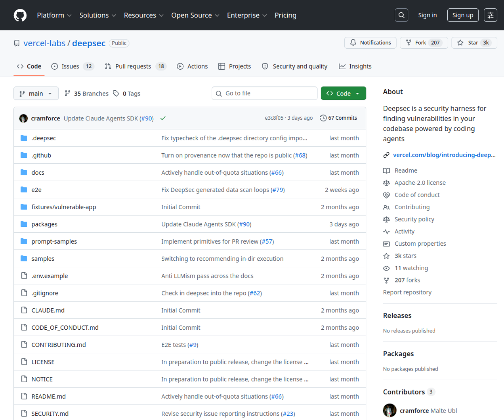Viewport: 504px width, 420px height.
Task: Open the vercel-labs owner link
Action: [44, 43]
